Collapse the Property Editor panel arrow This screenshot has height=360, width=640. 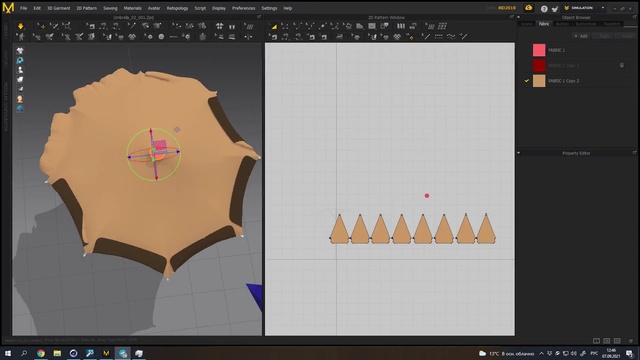click(x=519, y=153)
